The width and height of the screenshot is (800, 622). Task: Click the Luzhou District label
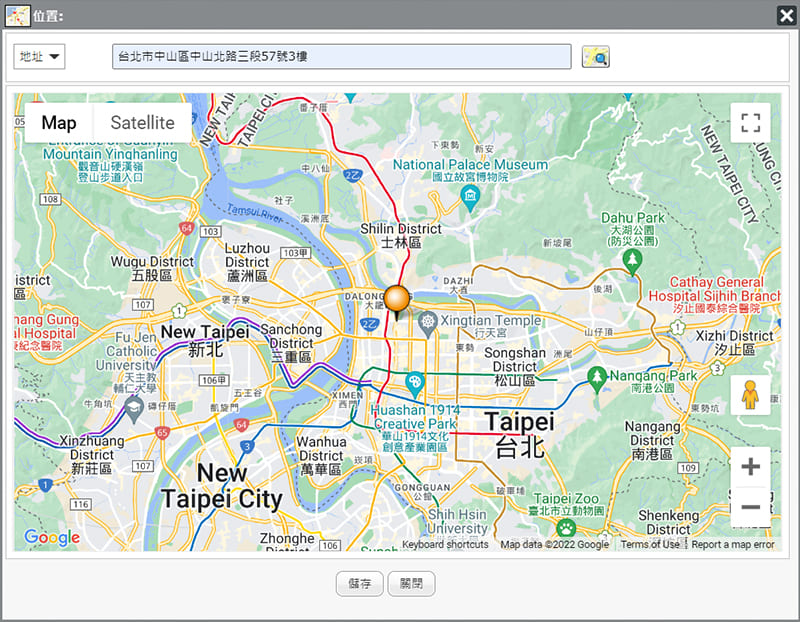tap(247, 262)
